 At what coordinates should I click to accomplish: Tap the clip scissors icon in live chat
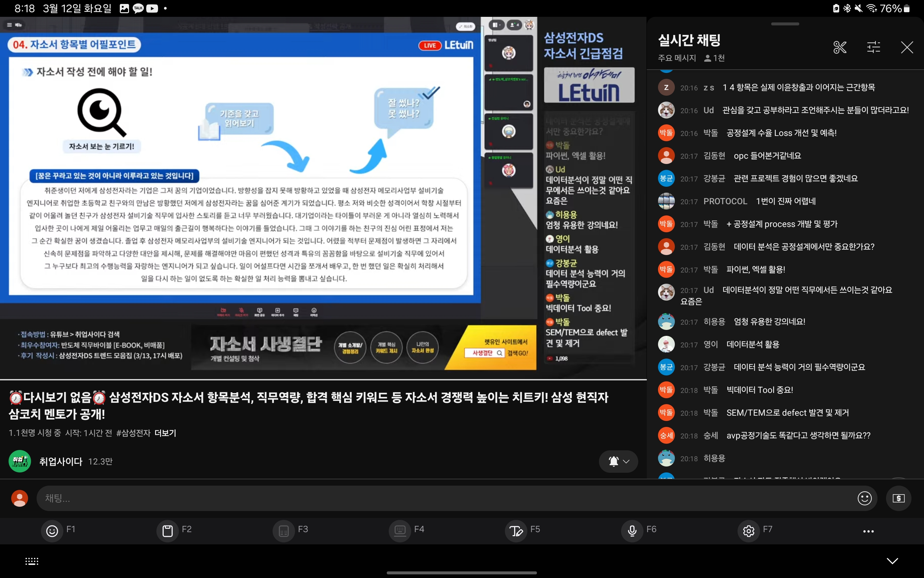pyautogui.click(x=840, y=48)
